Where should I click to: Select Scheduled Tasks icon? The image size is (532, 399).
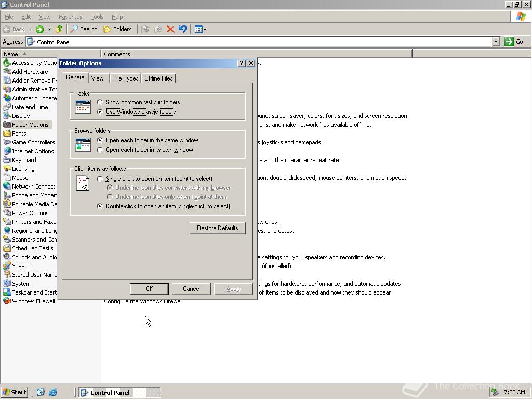(7, 248)
